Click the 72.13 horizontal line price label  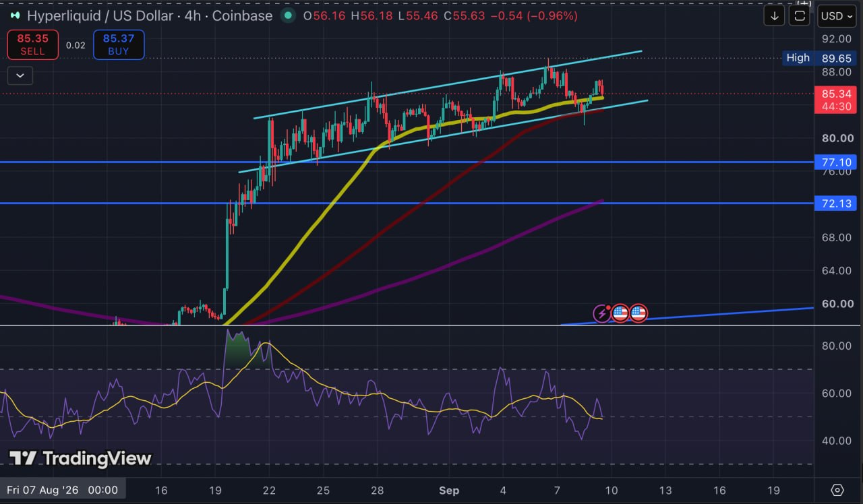(835, 203)
